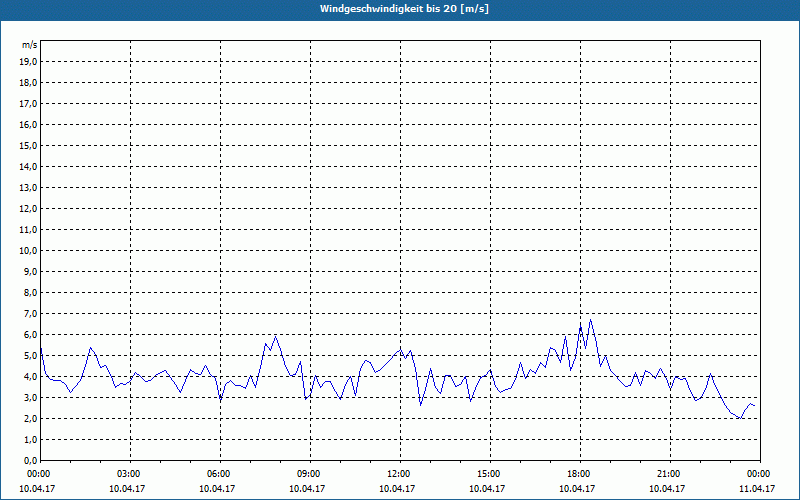This screenshot has width=800, height=500.
Task: Select the '06:00' time axis label
Action: pyautogui.click(x=220, y=474)
